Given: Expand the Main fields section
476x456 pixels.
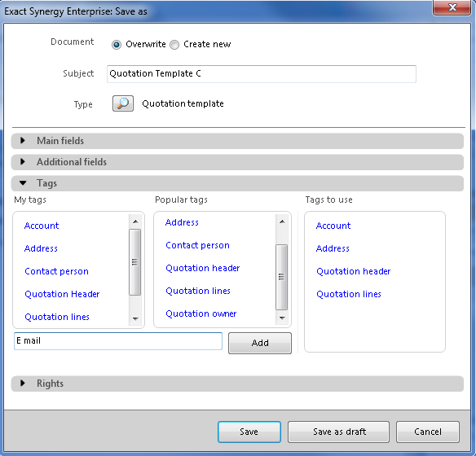Looking at the screenshot, I should [237, 141].
